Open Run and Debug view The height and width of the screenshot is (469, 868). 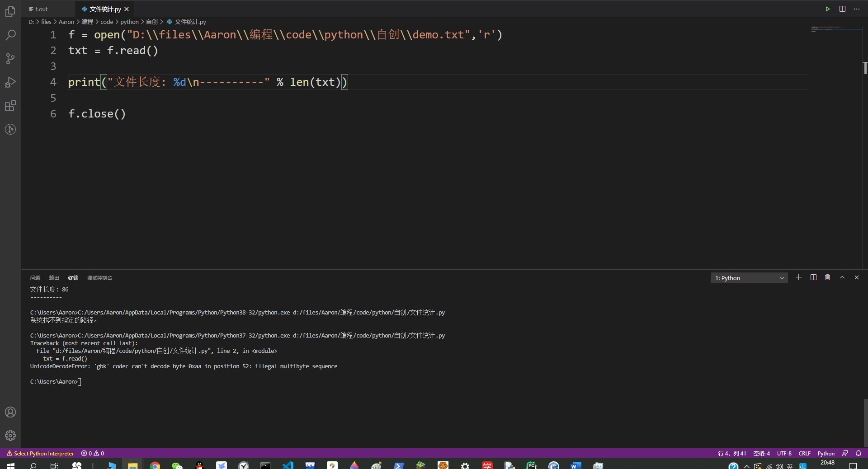click(x=10, y=82)
